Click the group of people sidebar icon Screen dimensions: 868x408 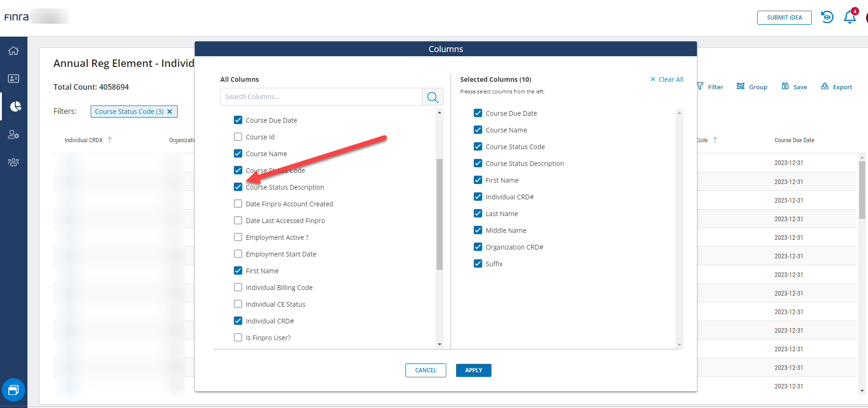13,162
